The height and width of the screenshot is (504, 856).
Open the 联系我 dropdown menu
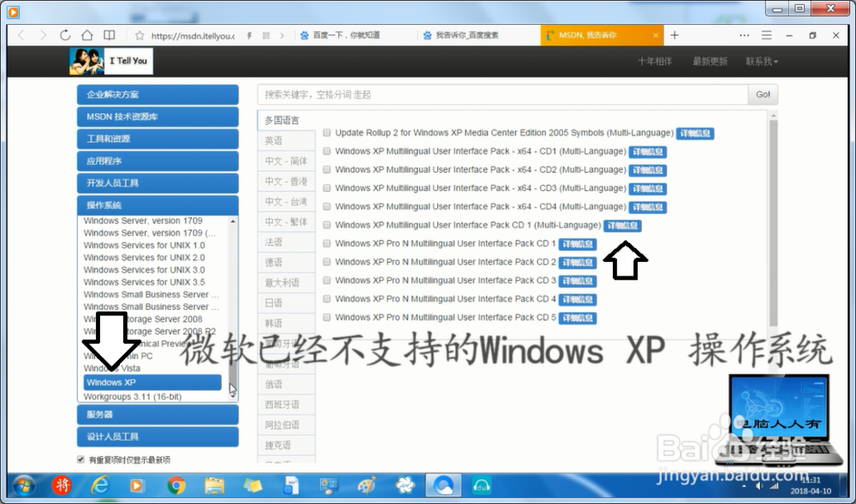click(x=762, y=62)
